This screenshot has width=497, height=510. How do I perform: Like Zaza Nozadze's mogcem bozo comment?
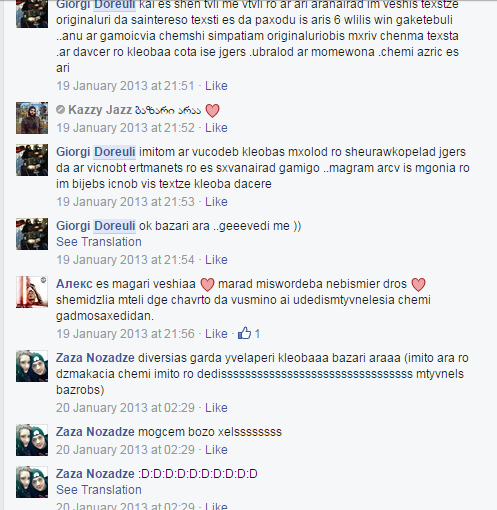(216, 450)
